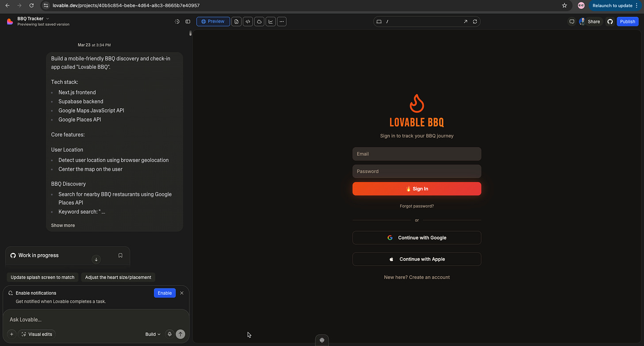Click the scroll-to-bottom down arrow

tap(96, 259)
